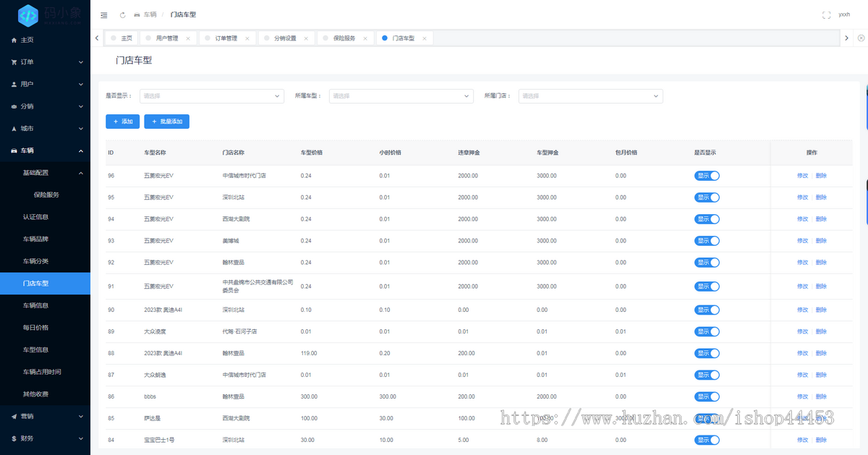Click the blue 添加 button
The width and height of the screenshot is (868, 455).
(x=123, y=122)
